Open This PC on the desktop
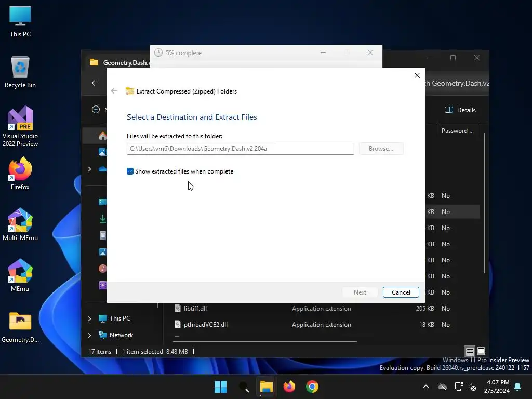Image resolution: width=532 pixels, height=399 pixels. (20, 22)
